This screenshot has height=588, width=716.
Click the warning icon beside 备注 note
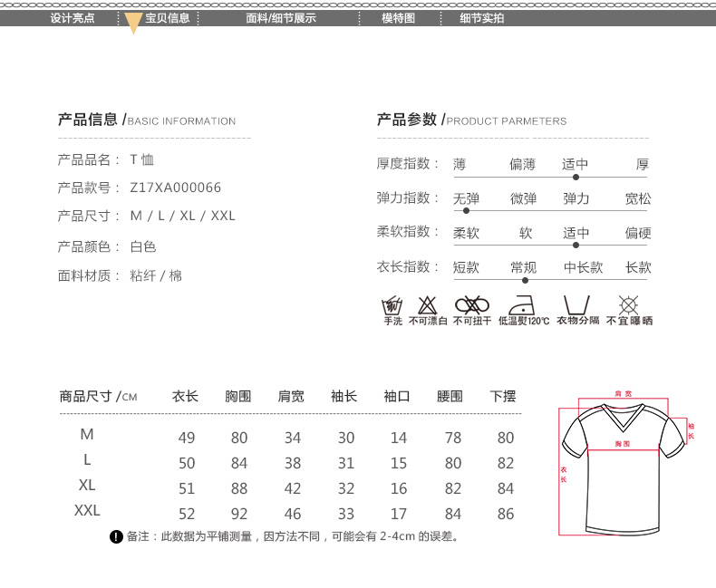[x=116, y=537]
